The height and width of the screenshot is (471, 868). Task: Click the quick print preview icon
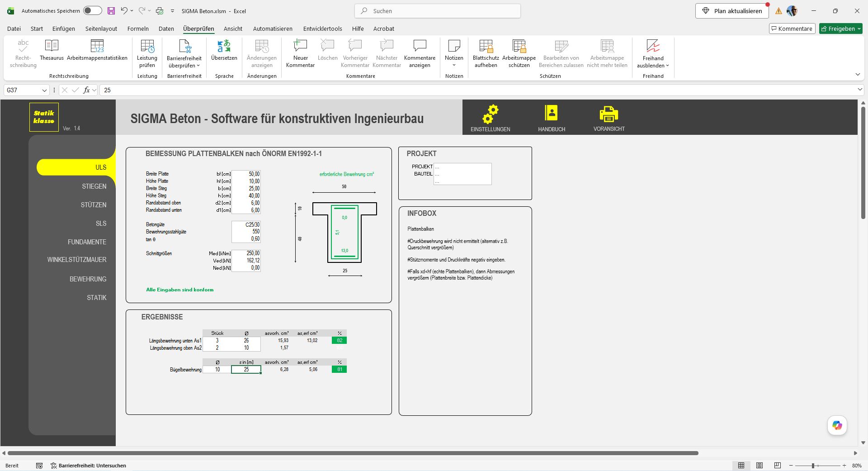159,11
